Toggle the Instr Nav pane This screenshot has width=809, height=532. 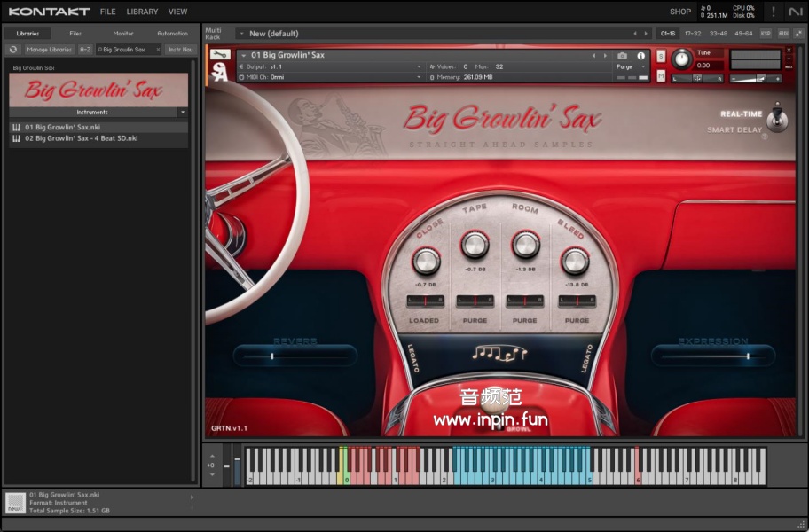pos(181,50)
